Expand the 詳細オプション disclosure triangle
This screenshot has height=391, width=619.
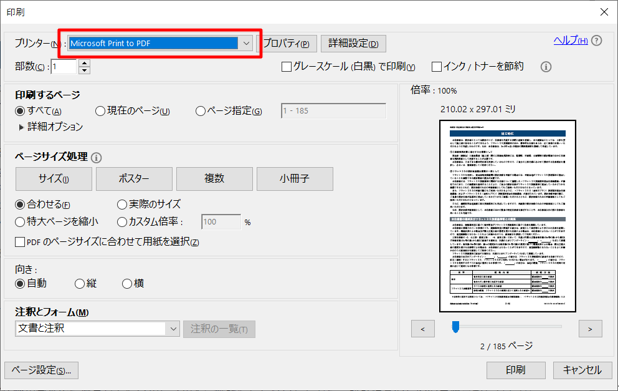(21, 127)
